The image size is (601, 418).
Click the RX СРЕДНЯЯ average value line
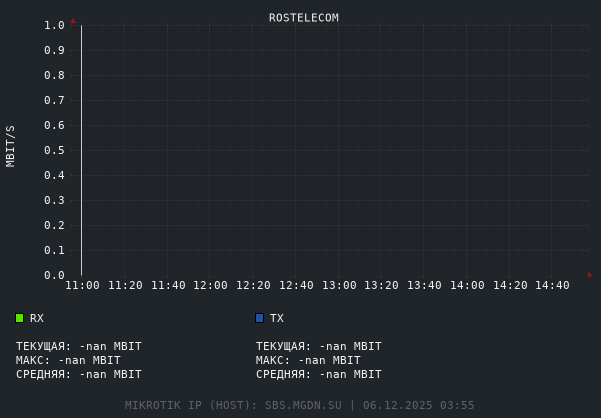[x=79, y=374]
